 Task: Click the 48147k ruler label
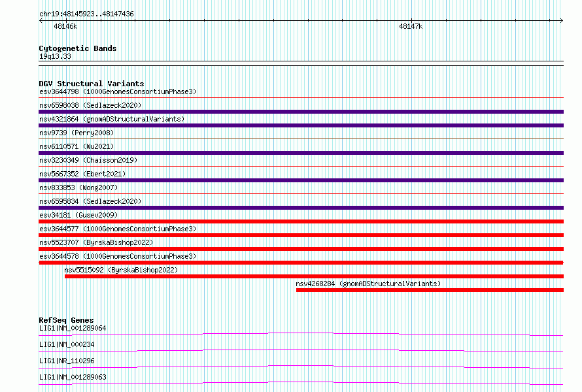coord(411,26)
